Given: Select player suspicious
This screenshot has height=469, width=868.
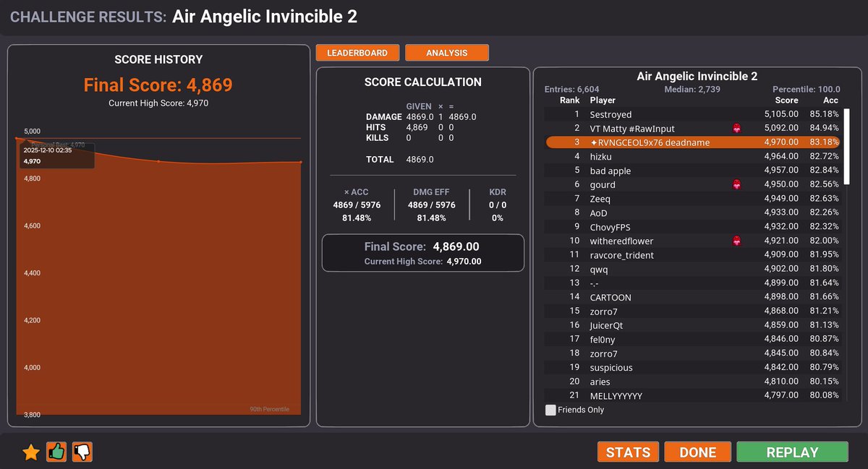Looking at the screenshot, I should pyautogui.click(x=694, y=368).
